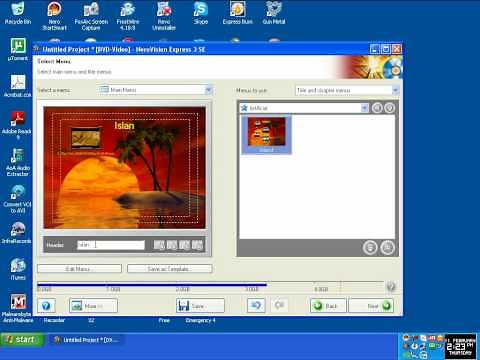Select the Malwarebytes Anti-Malware desktop icon
Screen dimensions: 480x360
tap(18, 308)
